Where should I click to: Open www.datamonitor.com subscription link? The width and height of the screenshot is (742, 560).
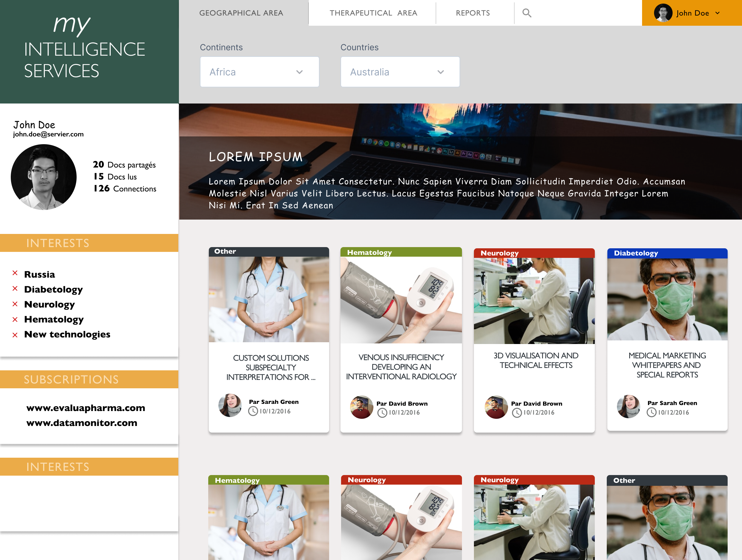[82, 423]
